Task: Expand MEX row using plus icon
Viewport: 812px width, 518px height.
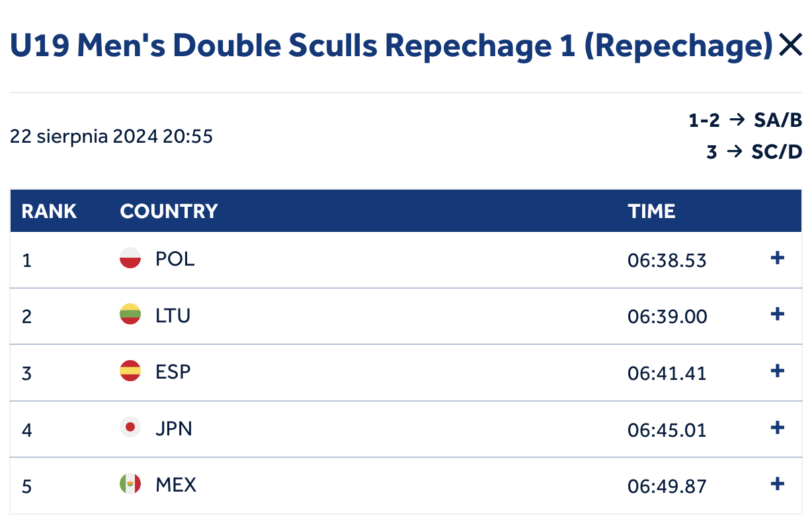Action: click(778, 484)
